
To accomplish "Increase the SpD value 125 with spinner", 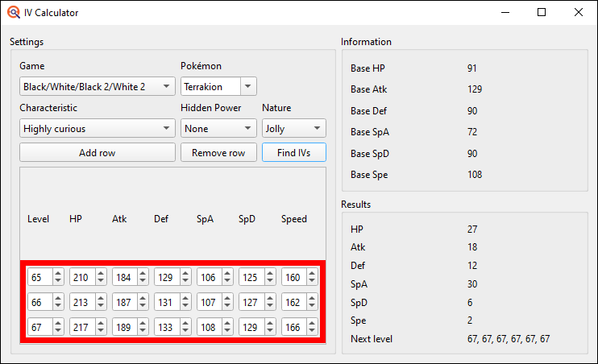I will coord(269,274).
